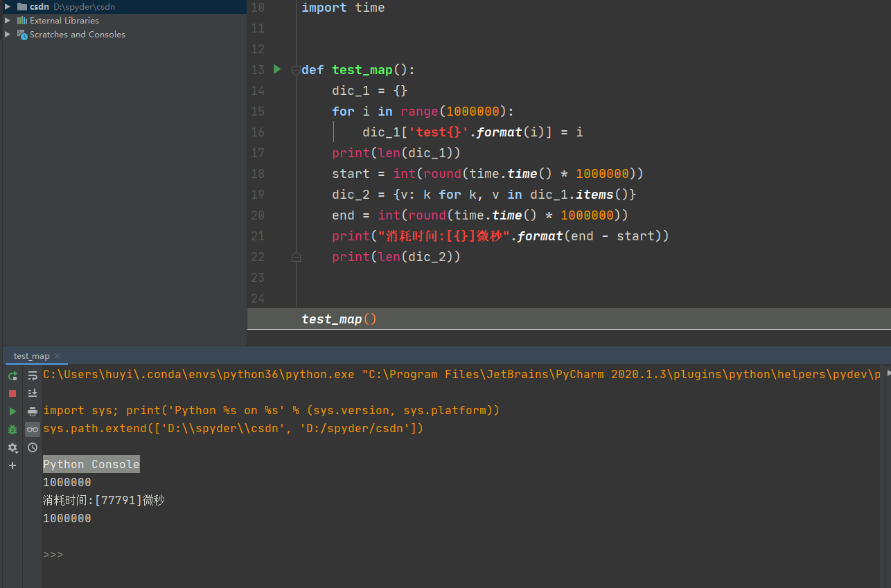
Task: Expand the External Libraries node
Action: click(x=8, y=20)
